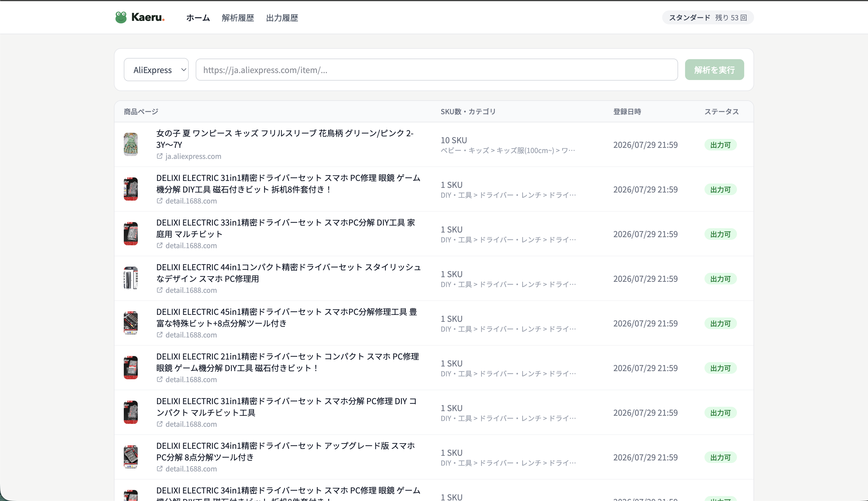Click external link icon for DELIXI 45in1 row
868x501 pixels.
[x=160, y=335]
